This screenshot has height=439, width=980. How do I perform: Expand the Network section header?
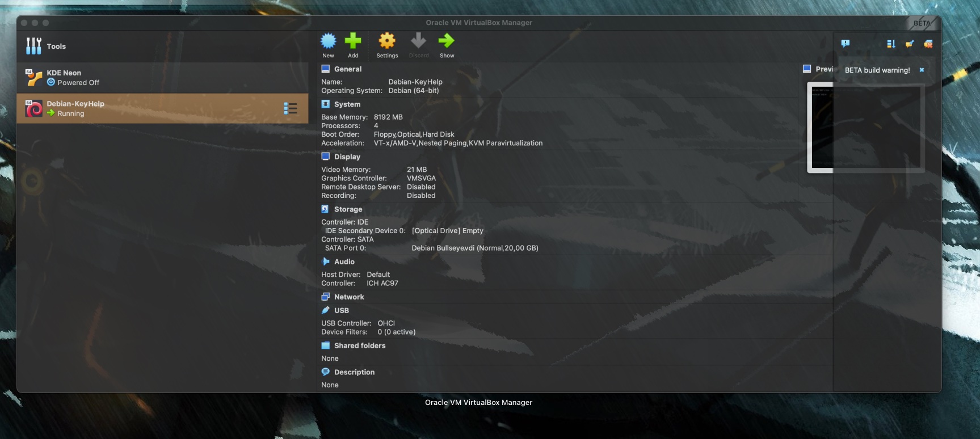click(349, 297)
